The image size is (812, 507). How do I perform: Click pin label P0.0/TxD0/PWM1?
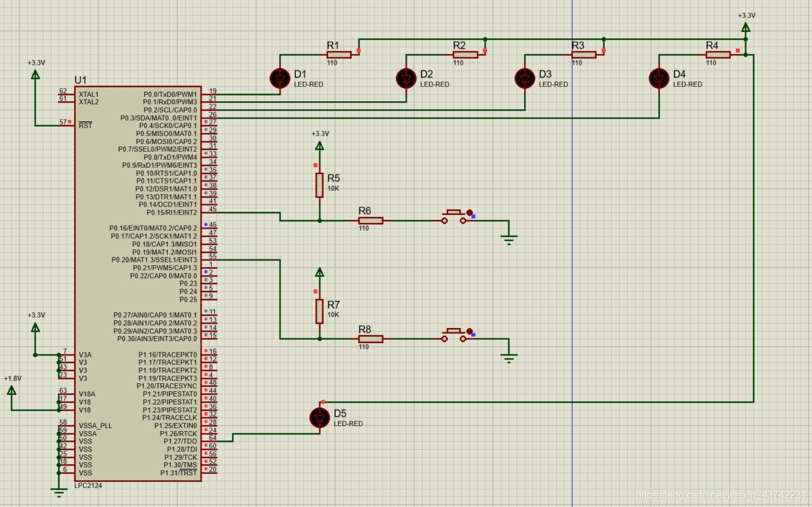(170, 94)
